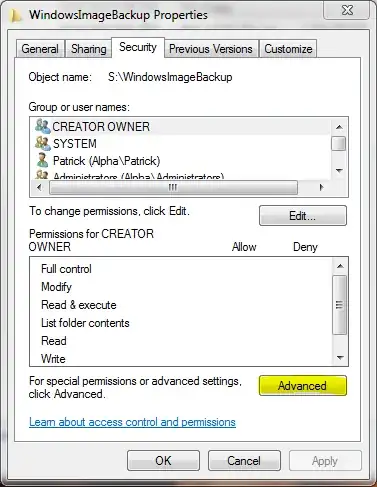The height and width of the screenshot is (487, 377).
Task: Open the Sharing tab
Action: (x=88, y=49)
